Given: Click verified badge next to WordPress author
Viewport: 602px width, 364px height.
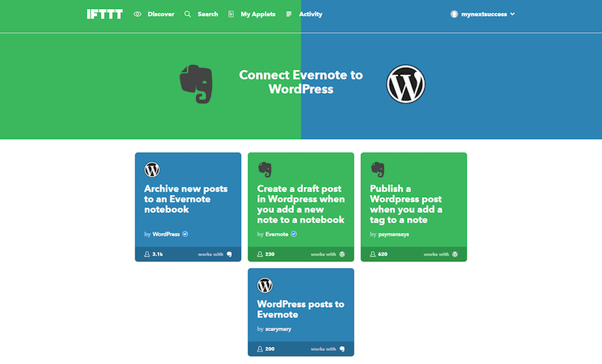Looking at the screenshot, I should 185,234.
